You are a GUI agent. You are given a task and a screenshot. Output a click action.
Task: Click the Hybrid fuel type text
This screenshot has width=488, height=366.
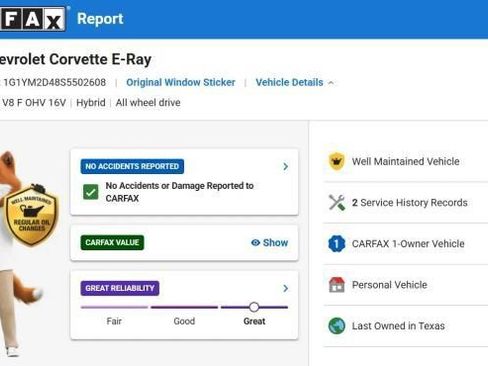(x=91, y=103)
